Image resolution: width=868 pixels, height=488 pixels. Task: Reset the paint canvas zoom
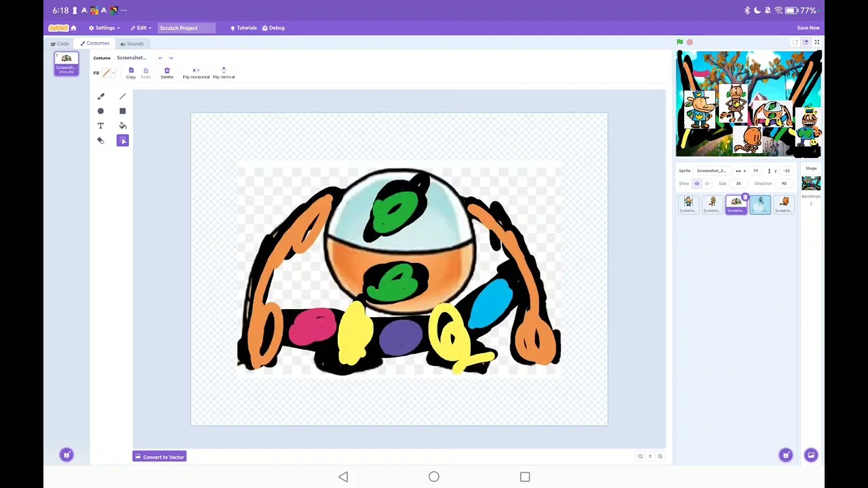point(650,456)
